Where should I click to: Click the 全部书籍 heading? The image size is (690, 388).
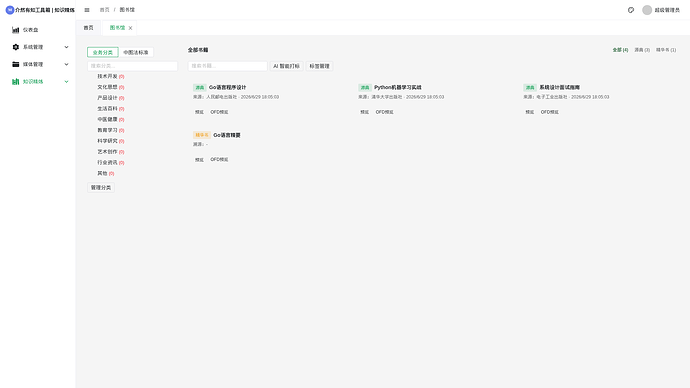(198, 50)
